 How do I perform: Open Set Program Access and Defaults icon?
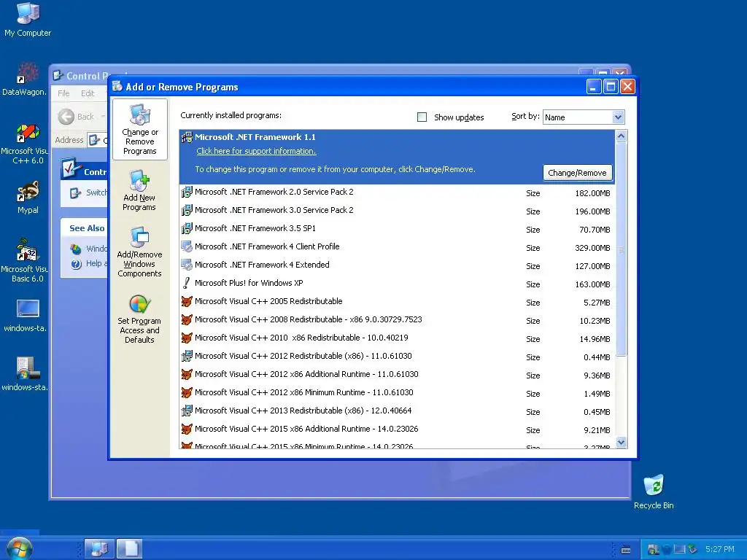(139, 319)
